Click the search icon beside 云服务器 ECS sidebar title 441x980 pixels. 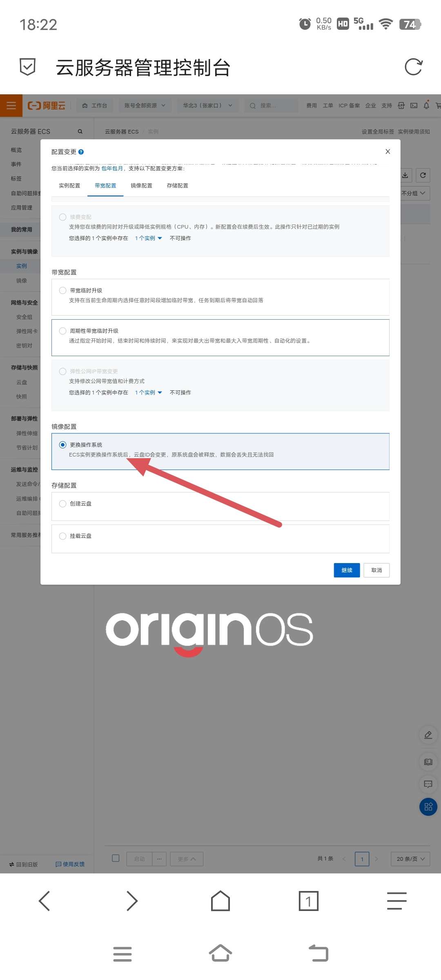click(80, 131)
